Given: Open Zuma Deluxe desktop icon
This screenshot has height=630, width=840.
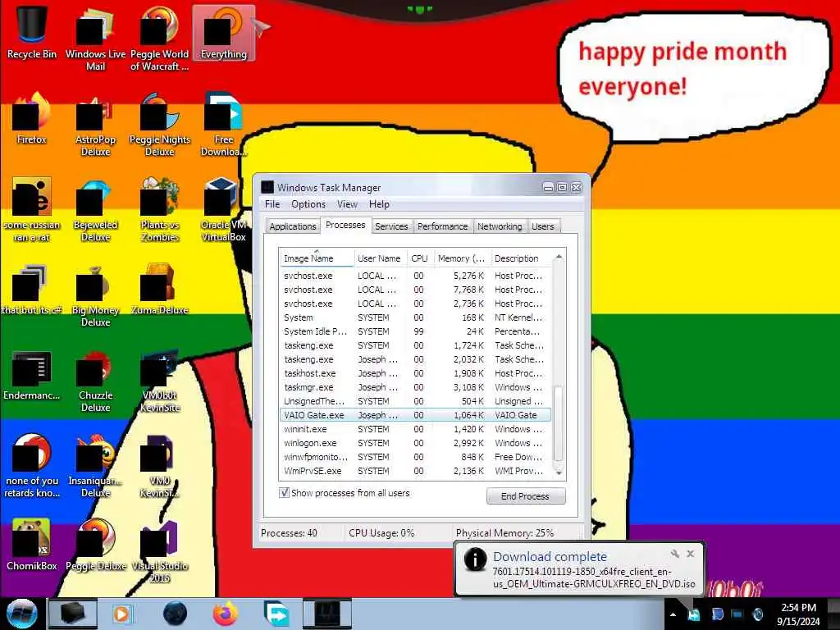Looking at the screenshot, I should pyautogui.click(x=160, y=290).
